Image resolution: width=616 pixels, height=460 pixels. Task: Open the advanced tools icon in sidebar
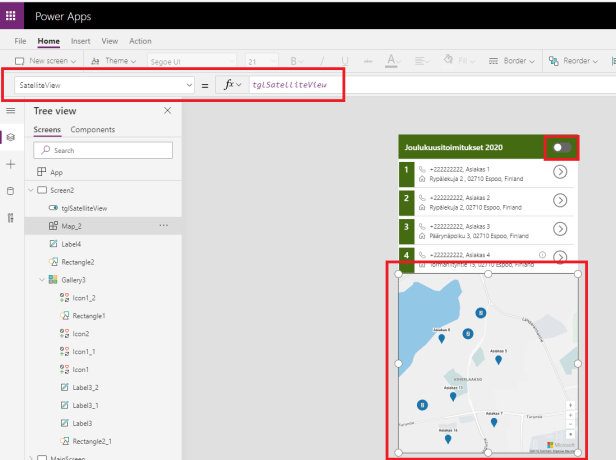11,217
